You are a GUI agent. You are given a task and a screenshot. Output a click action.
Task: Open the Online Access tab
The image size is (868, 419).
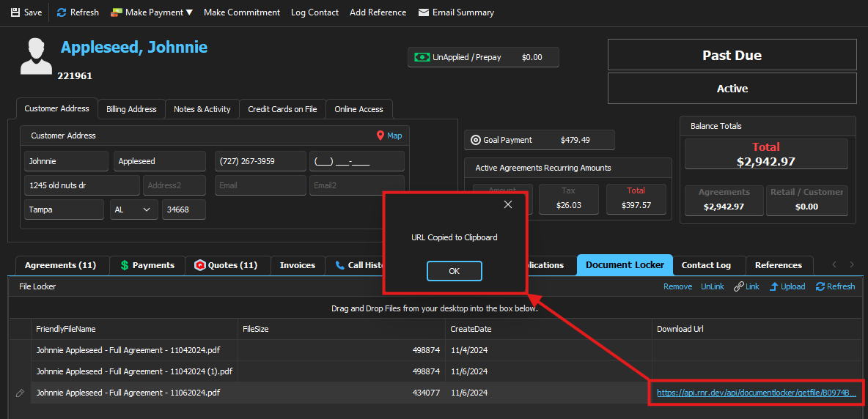358,109
